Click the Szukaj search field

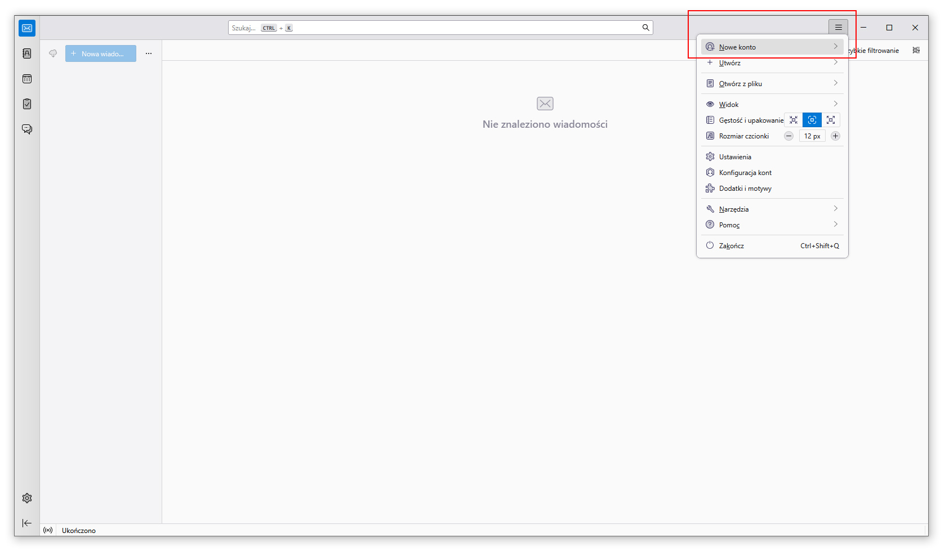(439, 28)
